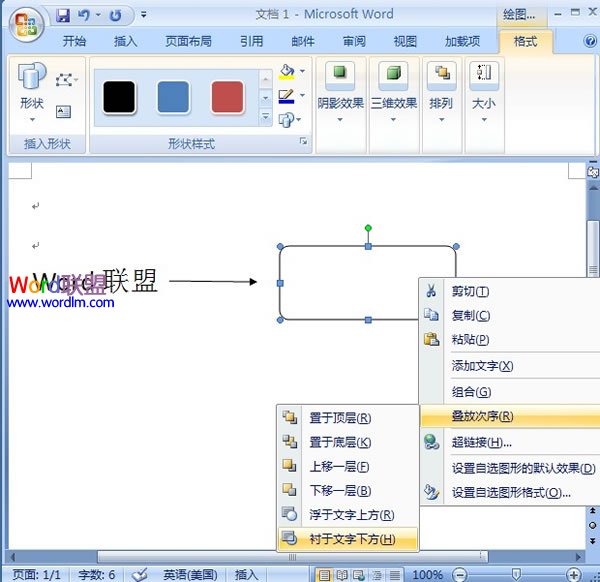Click the proofing check status icon

[x=139, y=574]
